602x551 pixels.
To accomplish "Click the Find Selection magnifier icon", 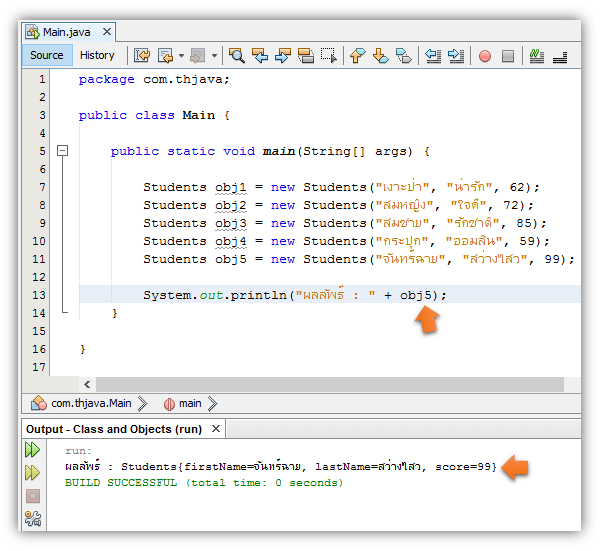I will coord(236,56).
